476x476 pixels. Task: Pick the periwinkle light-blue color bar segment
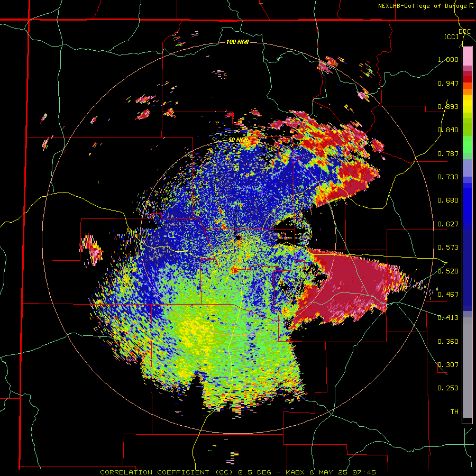(467, 168)
